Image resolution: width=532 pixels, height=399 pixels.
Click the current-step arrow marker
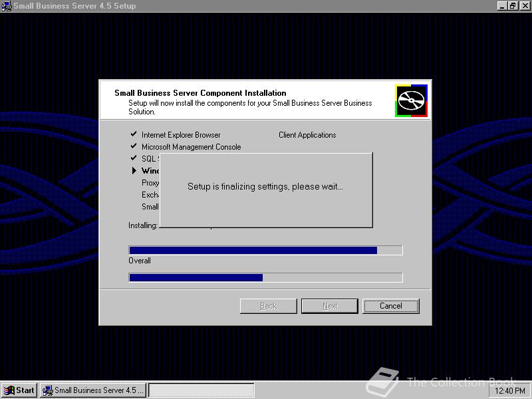134,170
